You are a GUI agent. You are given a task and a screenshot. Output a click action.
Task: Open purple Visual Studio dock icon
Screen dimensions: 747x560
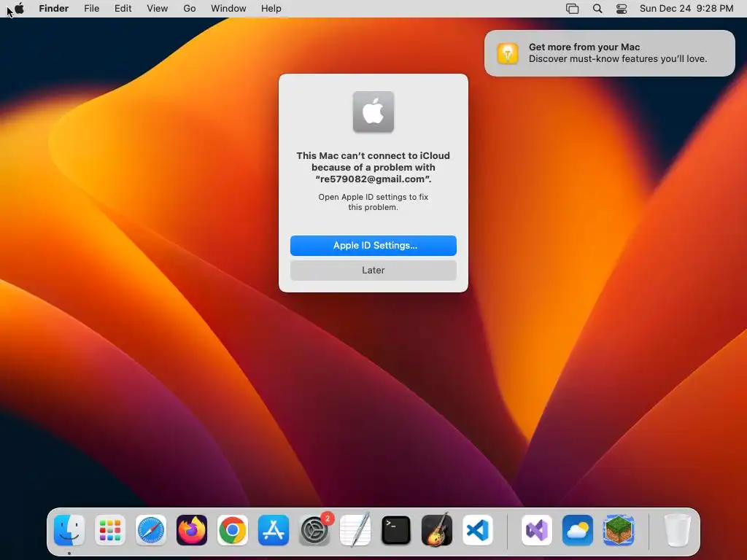[537, 530]
